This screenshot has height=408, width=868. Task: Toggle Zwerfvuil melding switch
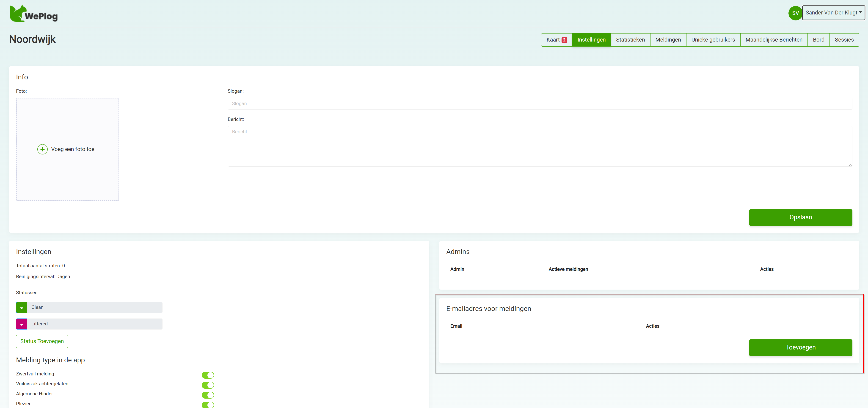pyautogui.click(x=208, y=375)
